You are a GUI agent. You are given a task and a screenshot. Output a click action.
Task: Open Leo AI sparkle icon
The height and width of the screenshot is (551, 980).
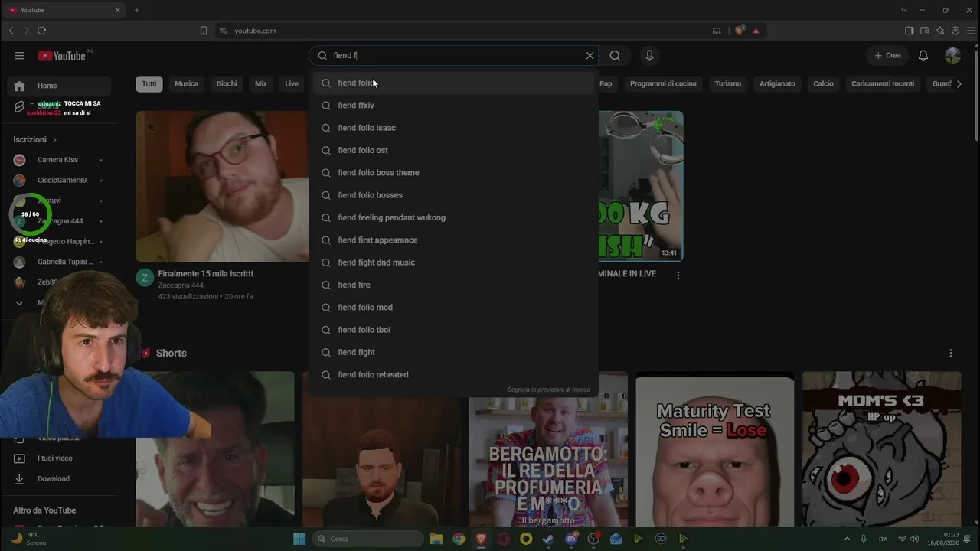click(940, 31)
